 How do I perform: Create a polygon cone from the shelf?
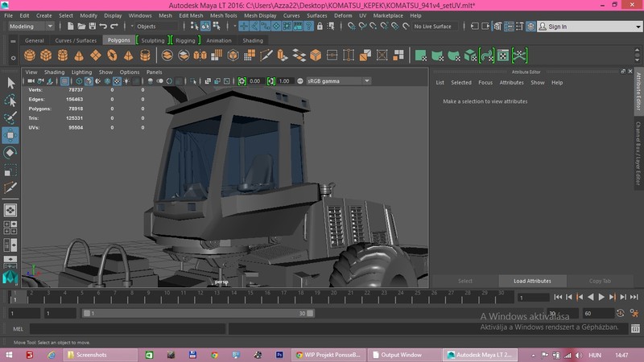pyautogui.click(x=79, y=55)
